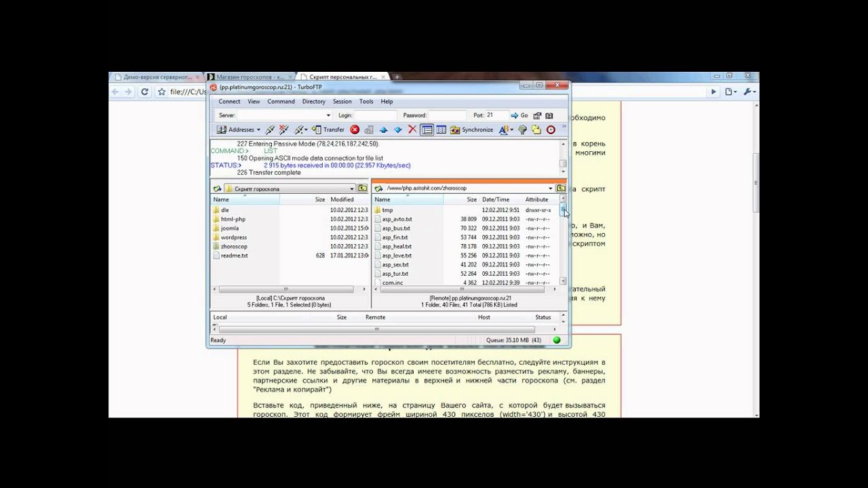Screen dimensions: 868x488
Task: Click local pane refresh icon left of path
Action: pos(217,188)
